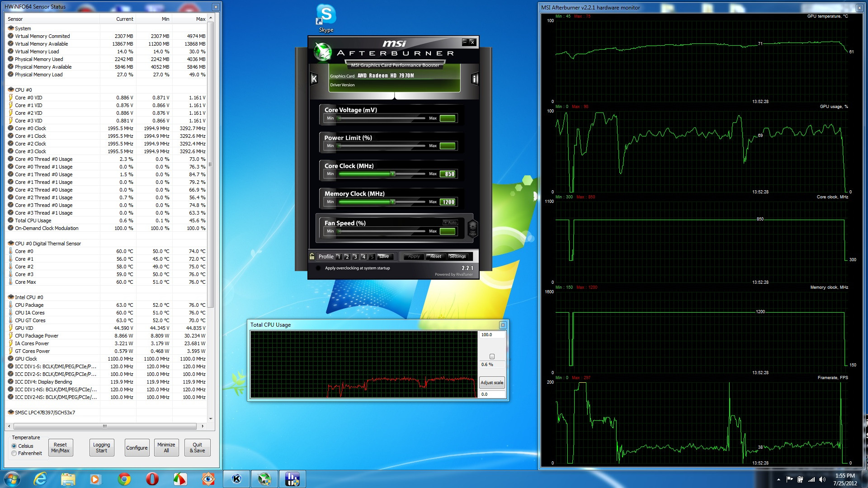Screen dimensions: 868x488
Task: Launch Opera browser from taskbar
Action: [152, 479]
